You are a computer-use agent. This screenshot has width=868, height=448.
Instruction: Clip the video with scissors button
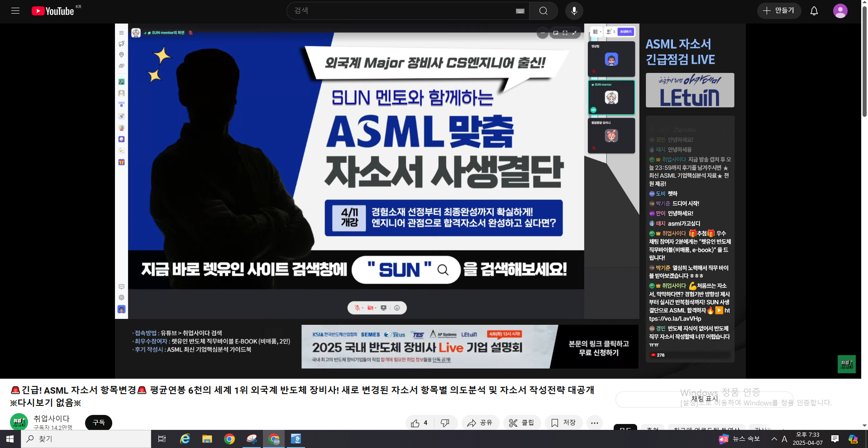click(522, 423)
